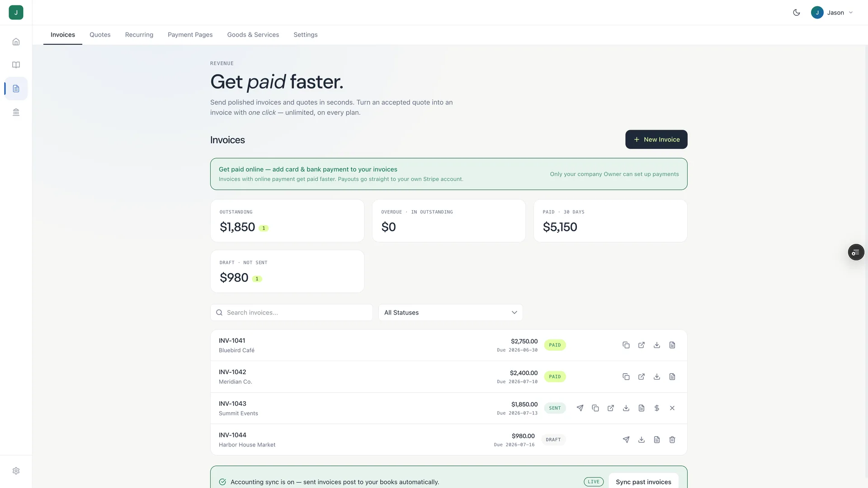Click the $2,750.00 amount
The width and height of the screenshot is (868, 488).
point(524,342)
